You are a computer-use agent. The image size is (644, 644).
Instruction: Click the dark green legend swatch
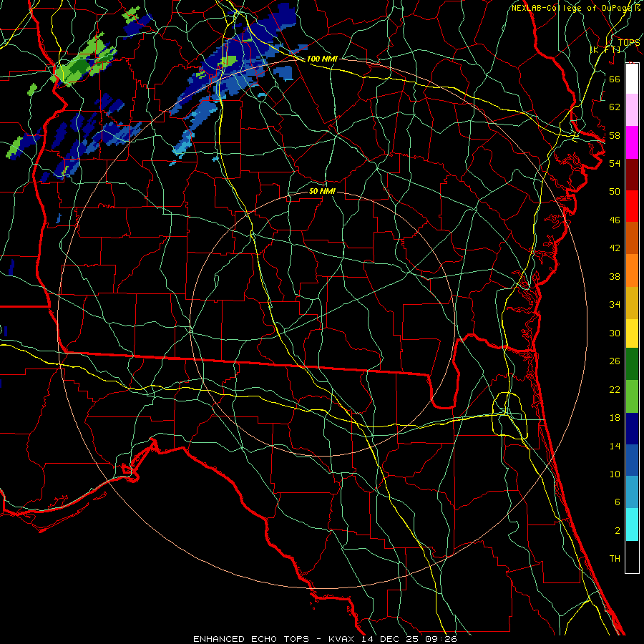tap(632, 364)
